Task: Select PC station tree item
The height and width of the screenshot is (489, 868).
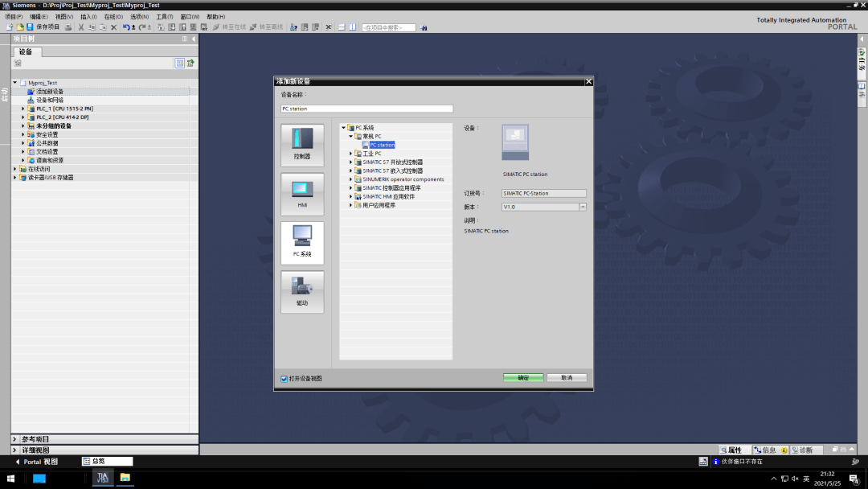Action: 382,145
